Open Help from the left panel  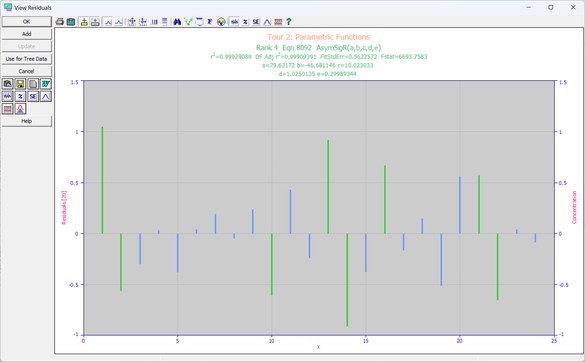[26, 121]
